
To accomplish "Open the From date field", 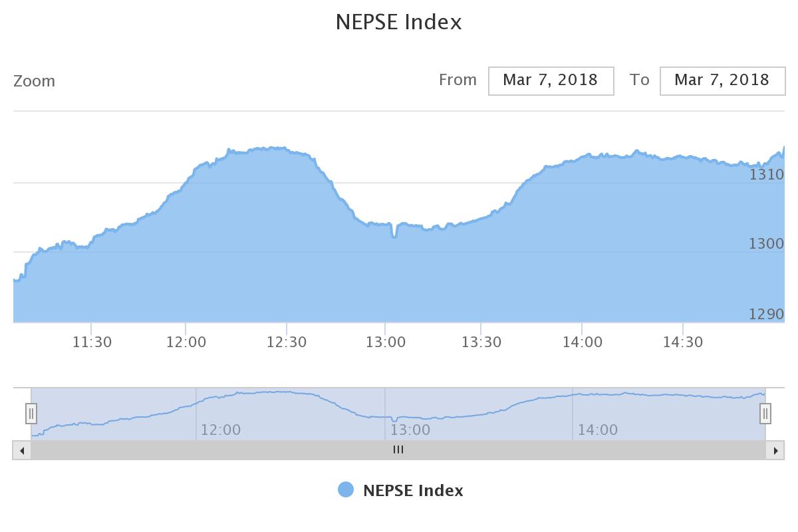I will pos(551,80).
